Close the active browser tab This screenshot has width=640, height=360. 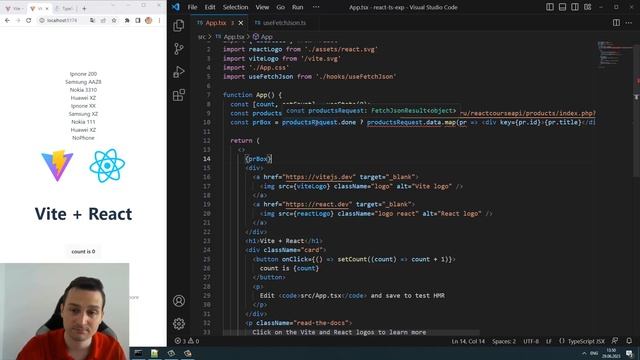click(47, 8)
